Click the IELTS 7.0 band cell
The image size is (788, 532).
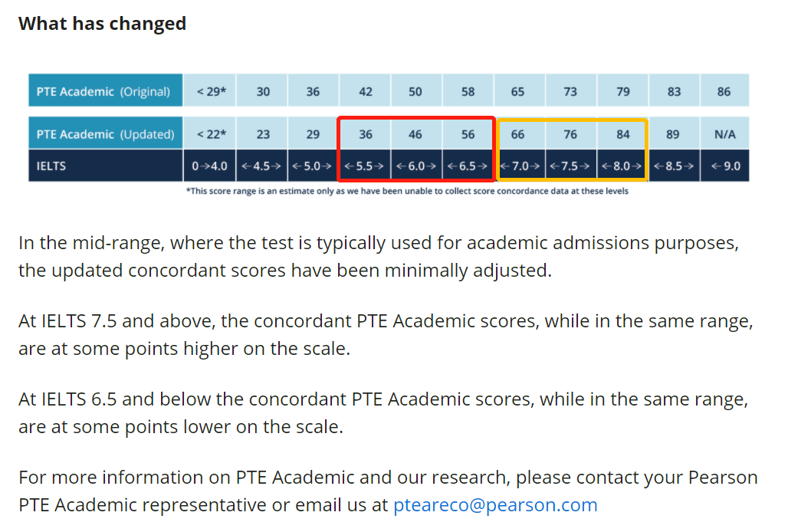(x=520, y=166)
